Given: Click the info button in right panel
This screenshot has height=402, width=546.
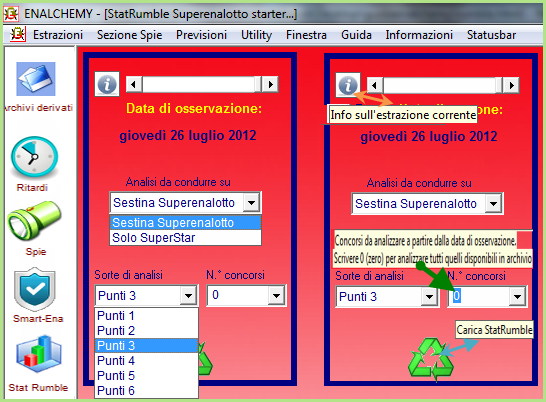Looking at the screenshot, I should pyautogui.click(x=348, y=85).
